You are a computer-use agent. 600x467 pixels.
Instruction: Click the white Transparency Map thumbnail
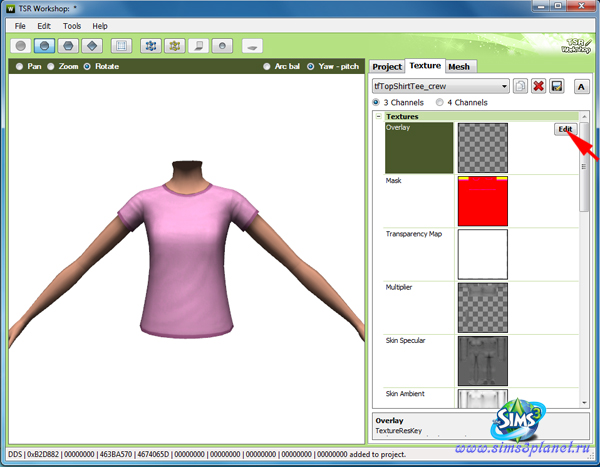tap(483, 254)
